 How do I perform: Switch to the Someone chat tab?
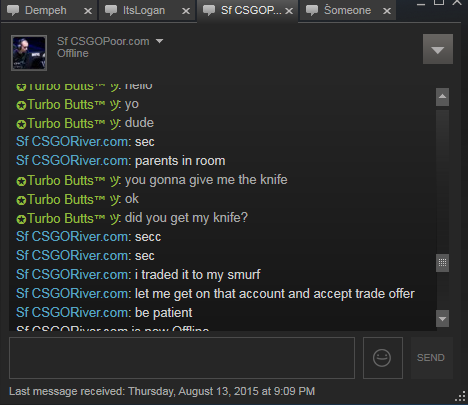point(347,10)
